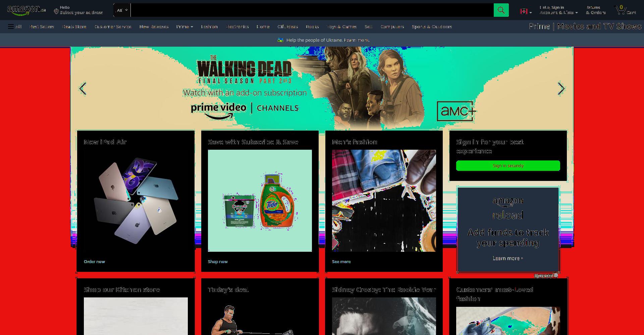Go to New Releases
Viewport: 644px width, 335px height.
click(x=154, y=27)
